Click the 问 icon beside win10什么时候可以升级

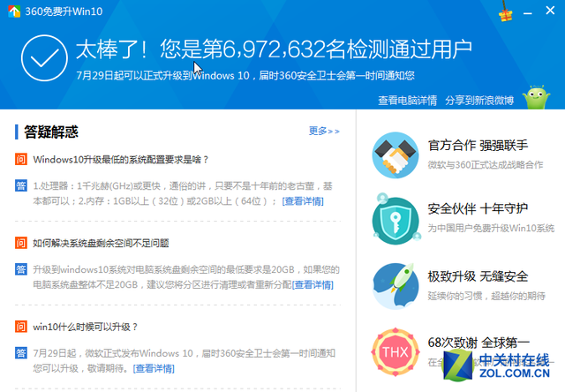click(21, 326)
